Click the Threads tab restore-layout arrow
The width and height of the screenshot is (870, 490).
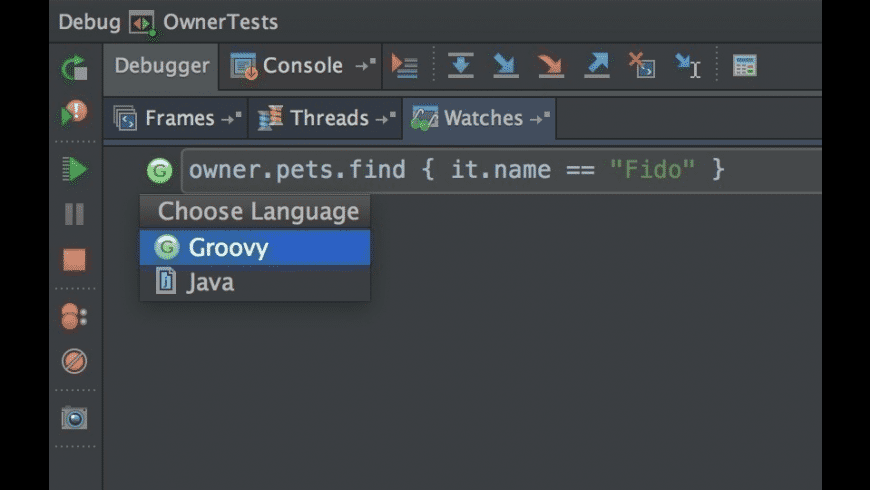click(x=385, y=118)
